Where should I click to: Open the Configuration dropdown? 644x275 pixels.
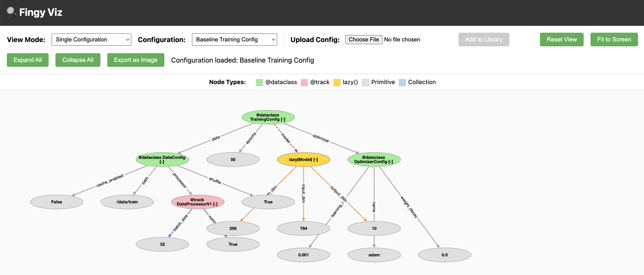point(234,39)
